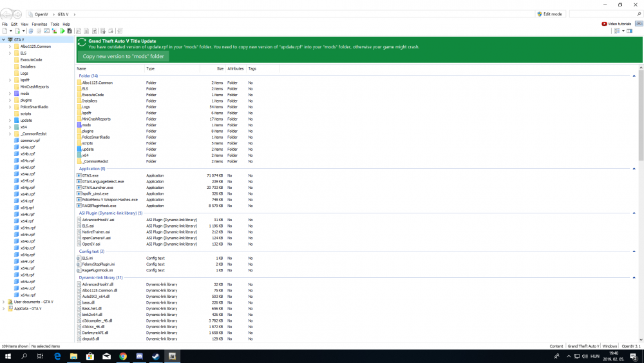The height and width of the screenshot is (363, 644).
Task: Open Steam from the taskbar
Action: pyautogui.click(x=156, y=356)
